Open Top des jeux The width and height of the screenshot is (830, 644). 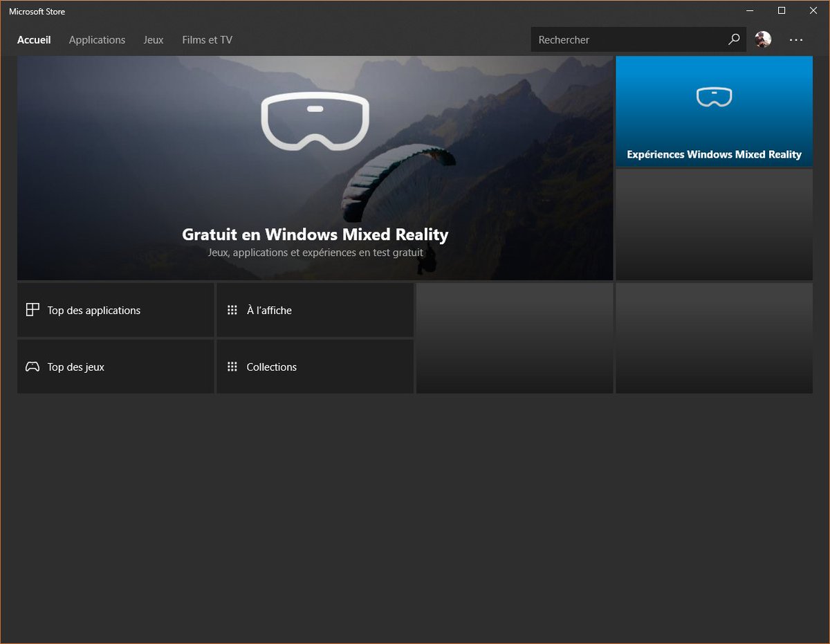tap(116, 367)
